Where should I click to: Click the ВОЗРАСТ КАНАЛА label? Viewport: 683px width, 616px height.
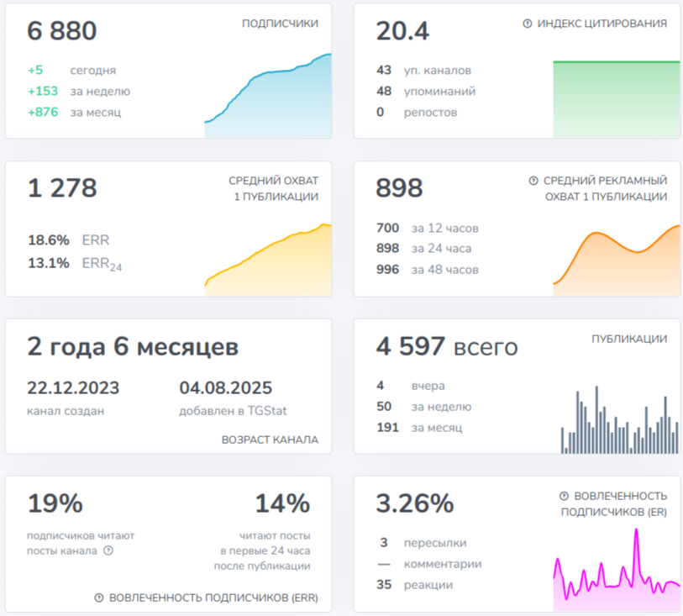click(x=270, y=440)
